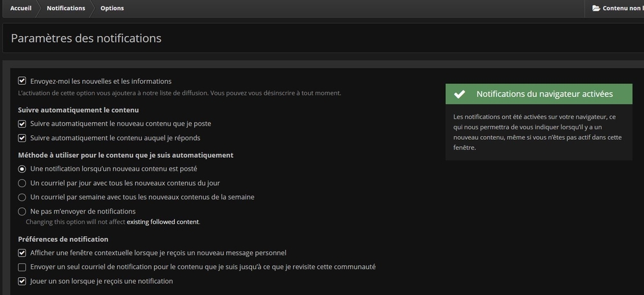Select the Options breadcrumb
The height and width of the screenshot is (295, 644).
(x=112, y=8)
